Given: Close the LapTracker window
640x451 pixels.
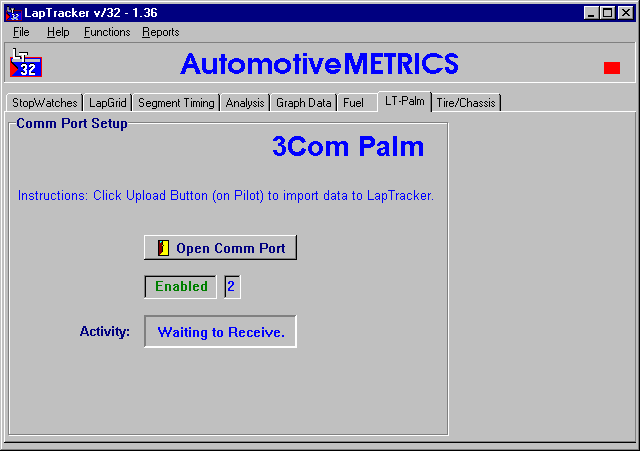Looking at the screenshot, I should 626,13.
